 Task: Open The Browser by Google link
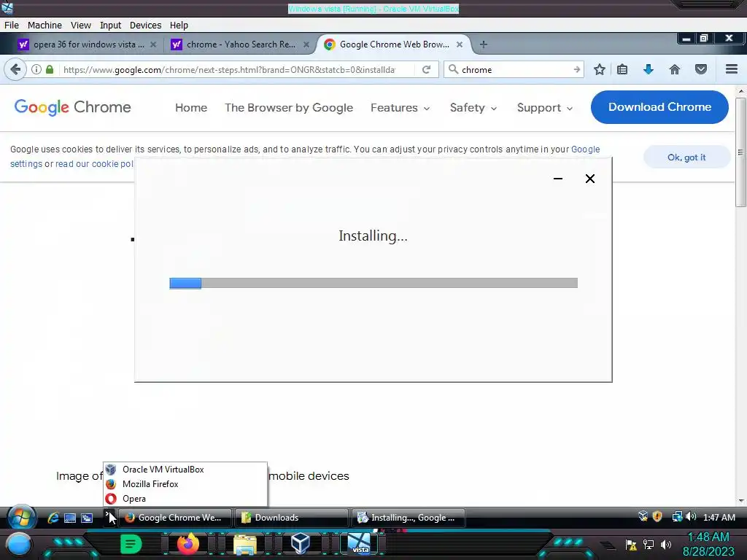289,108
